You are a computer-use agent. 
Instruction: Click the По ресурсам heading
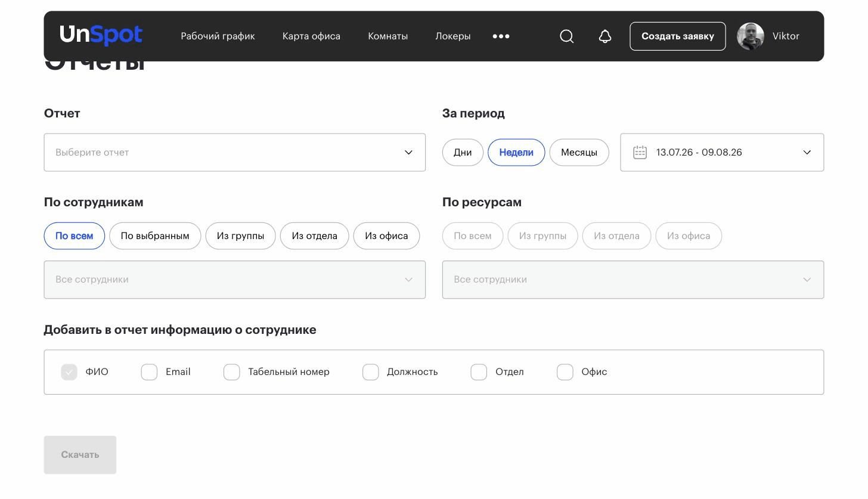pos(482,202)
